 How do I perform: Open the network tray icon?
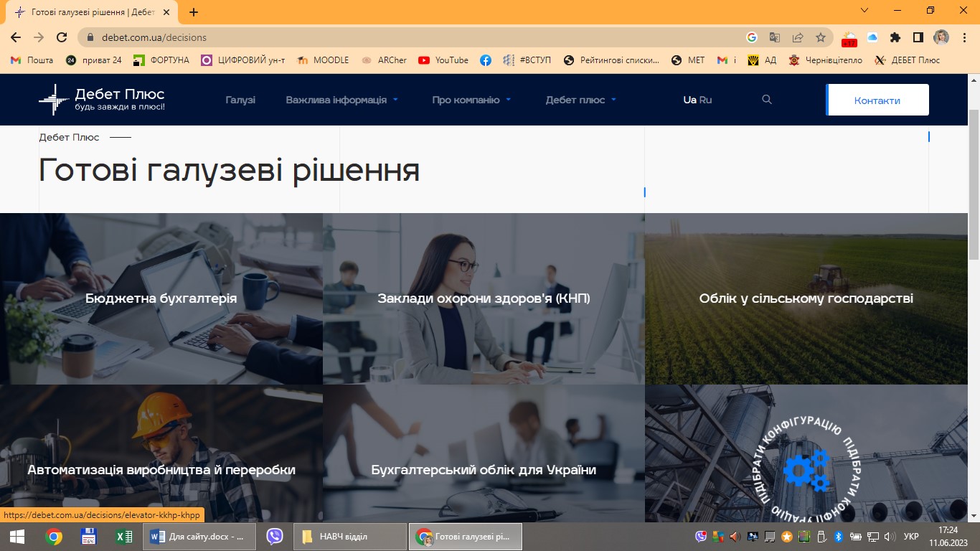(x=873, y=536)
